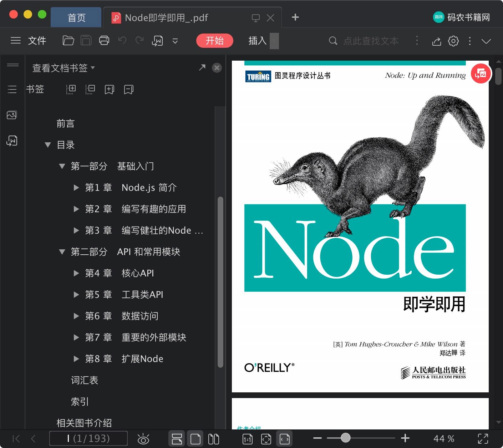503x448 pixels.
Task: Click the fit width icon
Action: (x=285, y=439)
